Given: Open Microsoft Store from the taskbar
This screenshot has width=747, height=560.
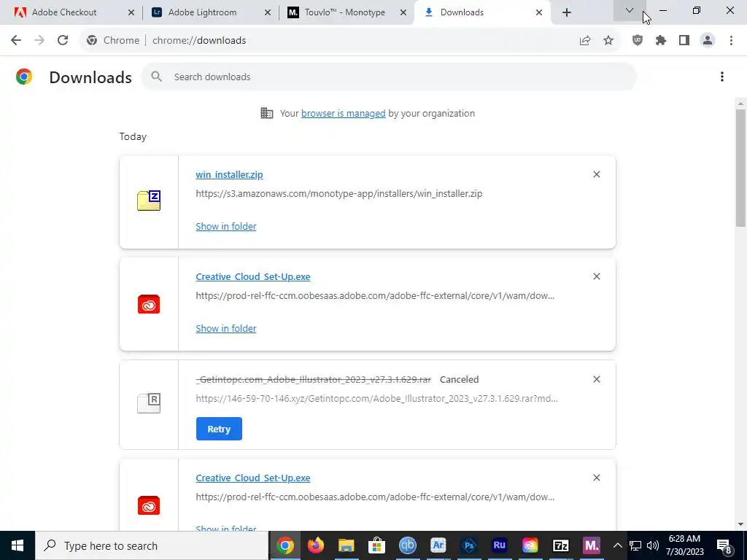Looking at the screenshot, I should click(x=376, y=545).
